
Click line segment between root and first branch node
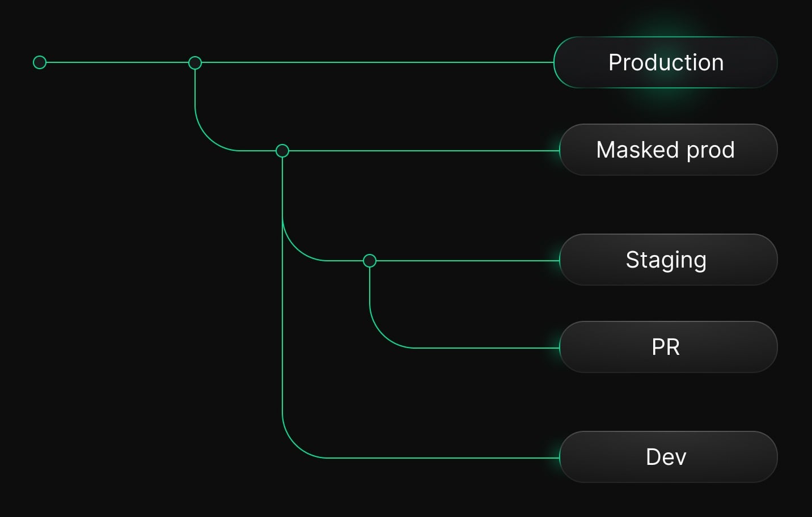click(117, 62)
